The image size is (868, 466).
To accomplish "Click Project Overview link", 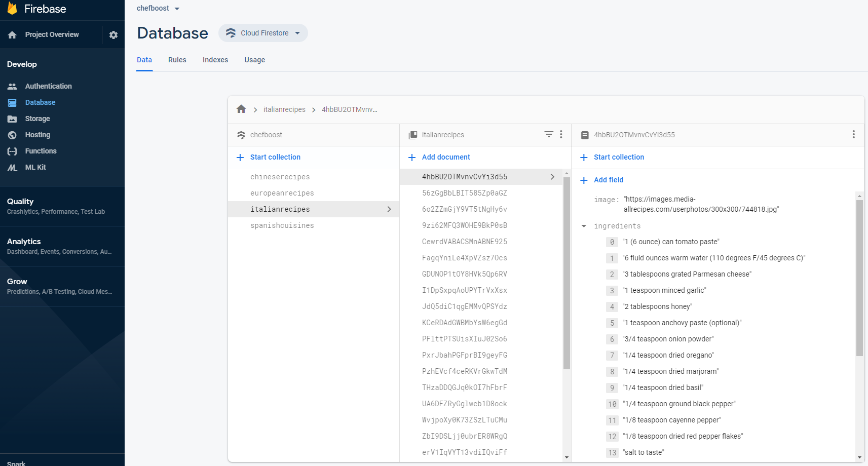I will tap(52, 35).
